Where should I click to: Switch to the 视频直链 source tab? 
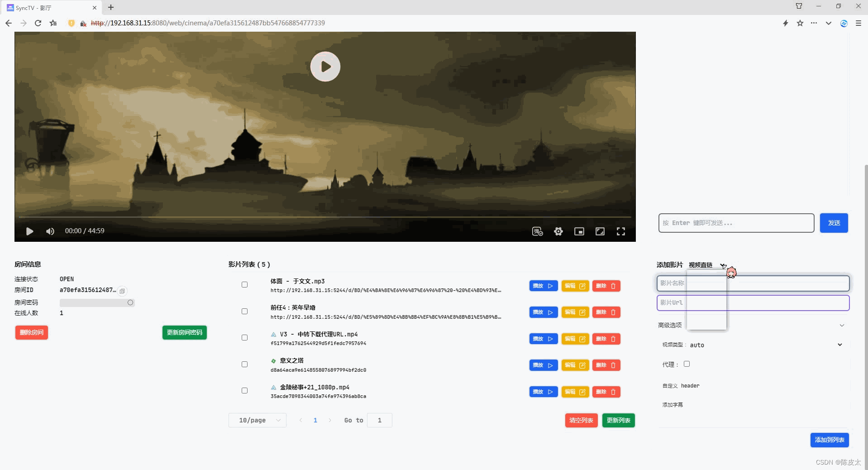(x=701, y=265)
